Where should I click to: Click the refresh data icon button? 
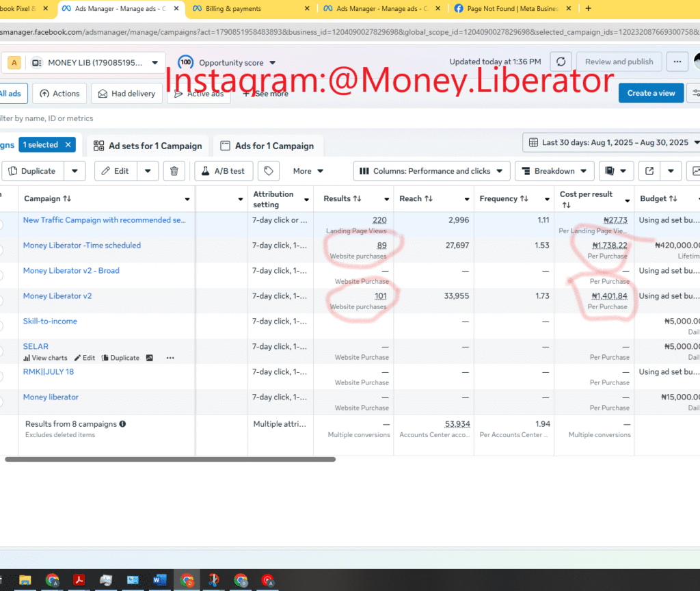pos(561,62)
